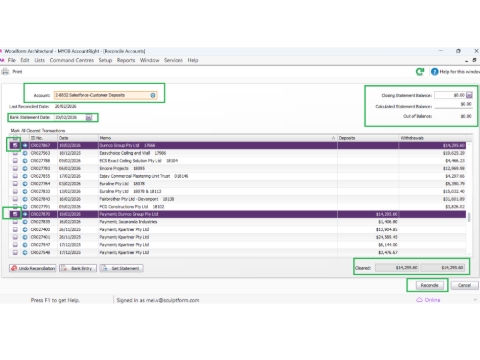Screen dimensions: 480x360
Task: Sort by Memo column sort arrow
Action: click(x=333, y=138)
